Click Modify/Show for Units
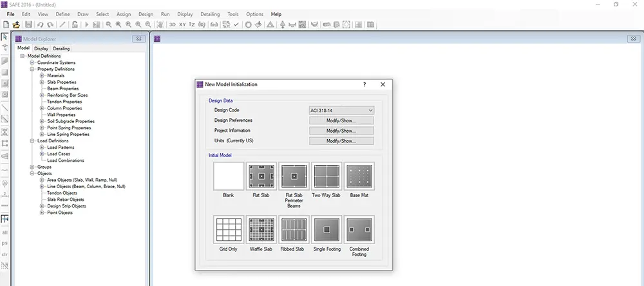This screenshot has width=644, height=286. click(x=341, y=141)
